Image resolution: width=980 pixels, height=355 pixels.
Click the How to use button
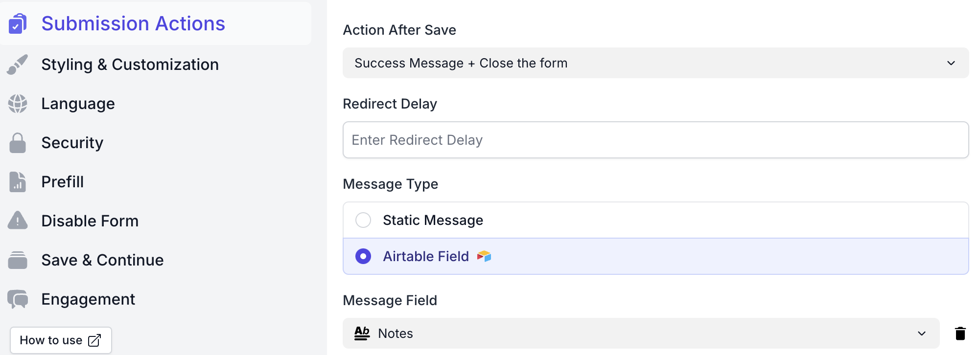point(61,340)
